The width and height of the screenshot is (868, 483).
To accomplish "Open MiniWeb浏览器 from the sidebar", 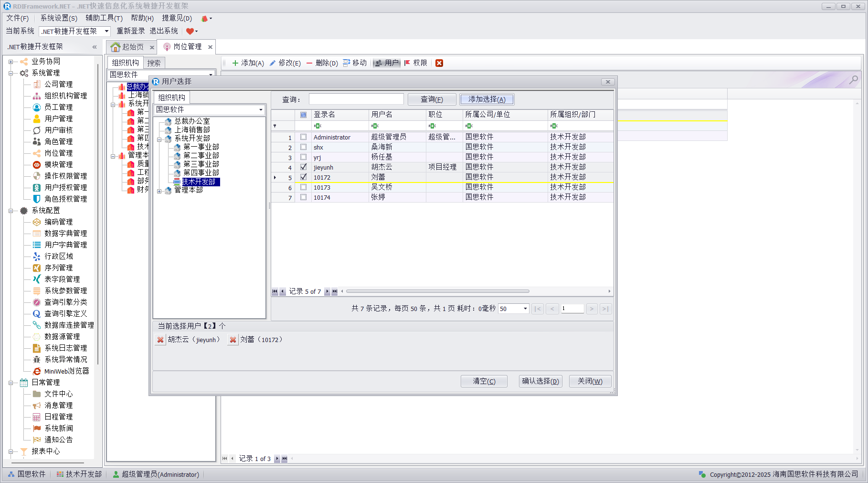I will (x=66, y=371).
